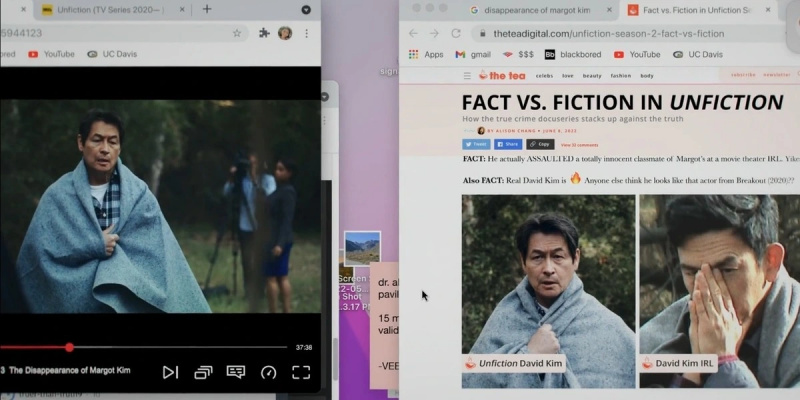Image resolution: width=800 pixels, height=400 pixels.
Task: Click 'the tea' site logo
Action: (502, 76)
